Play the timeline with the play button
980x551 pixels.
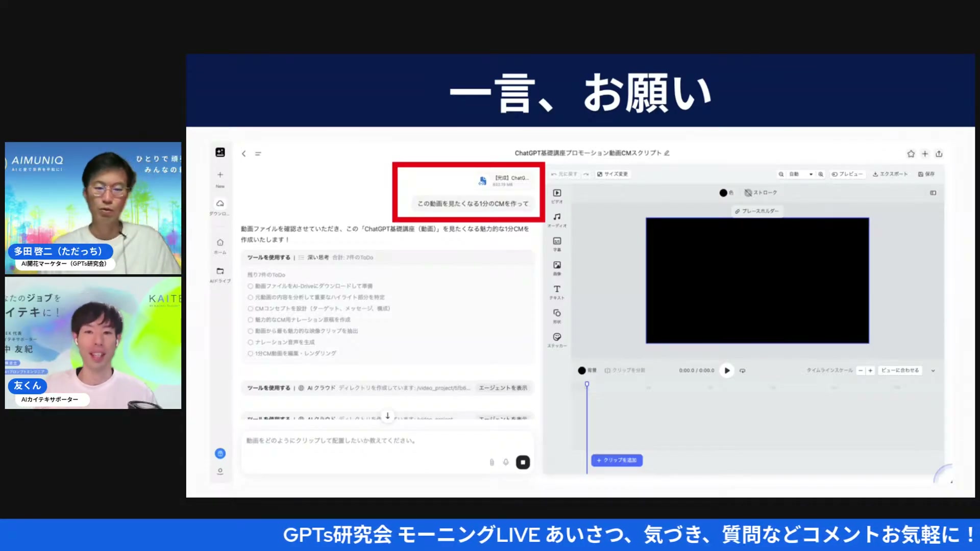click(727, 370)
